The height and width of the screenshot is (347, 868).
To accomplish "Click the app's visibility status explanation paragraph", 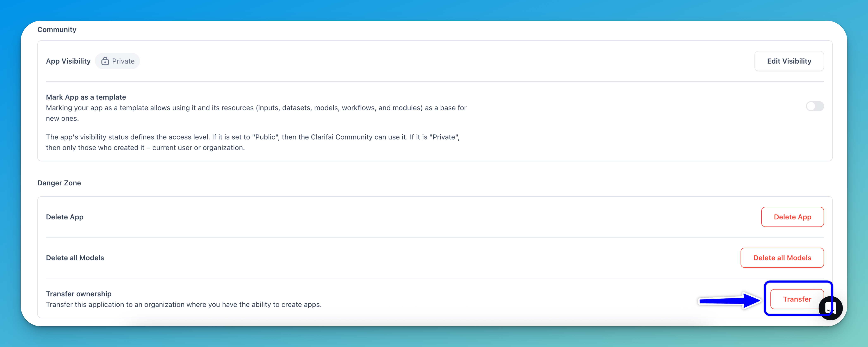I will click(253, 142).
